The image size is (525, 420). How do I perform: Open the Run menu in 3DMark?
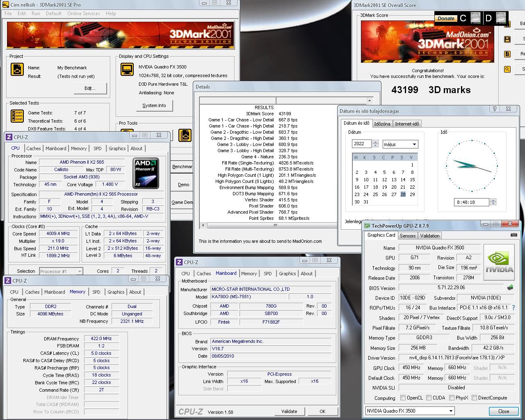coord(36,14)
